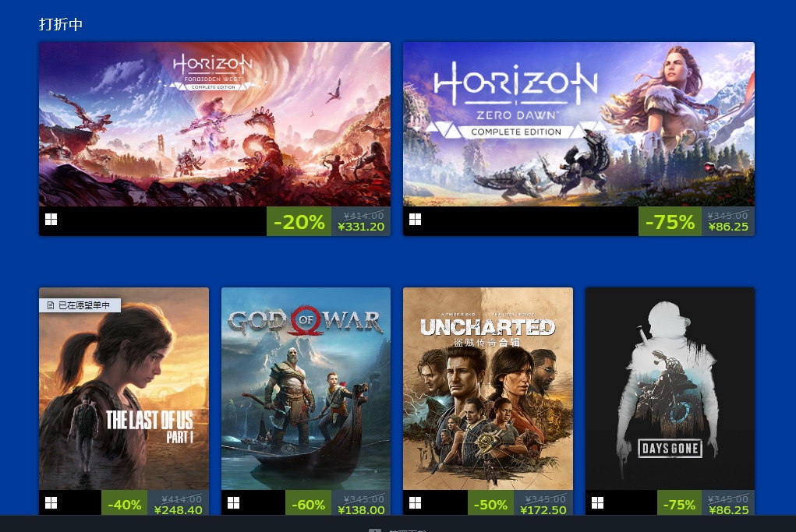The image size is (796, 532).
Task: Click the -20% discount badge
Action: (x=299, y=222)
